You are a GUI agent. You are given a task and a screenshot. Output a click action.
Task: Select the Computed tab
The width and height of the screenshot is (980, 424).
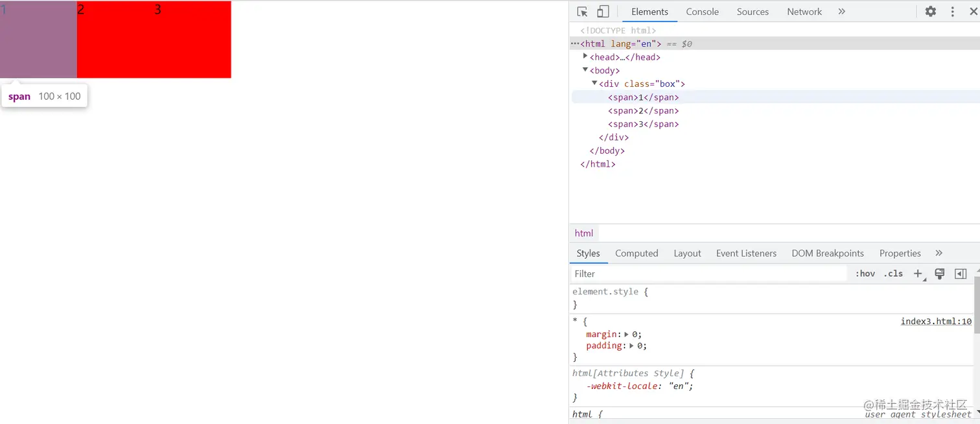point(636,253)
